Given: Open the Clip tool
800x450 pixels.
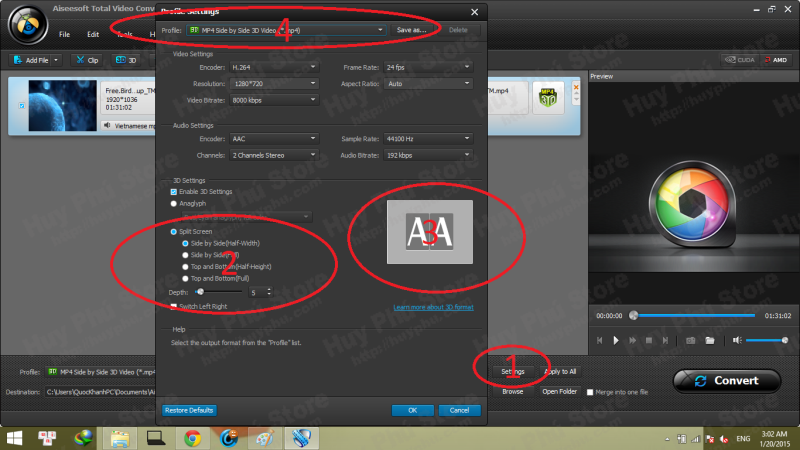Looking at the screenshot, I should 87,60.
